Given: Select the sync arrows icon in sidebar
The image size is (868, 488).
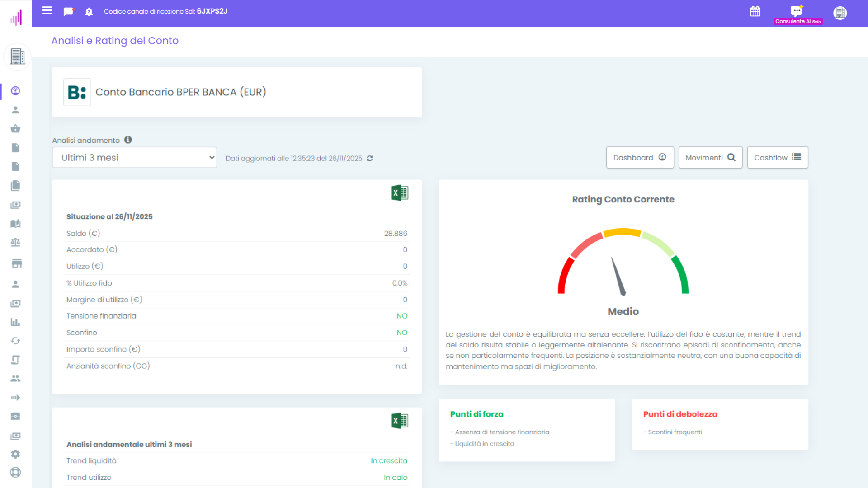Looking at the screenshot, I should click(x=15, y=341).
